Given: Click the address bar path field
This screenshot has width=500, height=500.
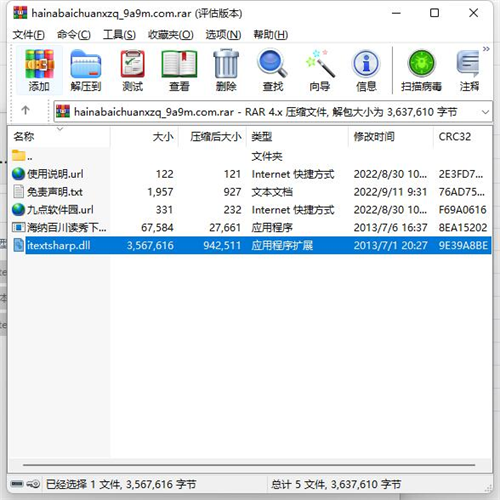Looking at the screenshot, I should pyautogui.click(x=273, y=112).
